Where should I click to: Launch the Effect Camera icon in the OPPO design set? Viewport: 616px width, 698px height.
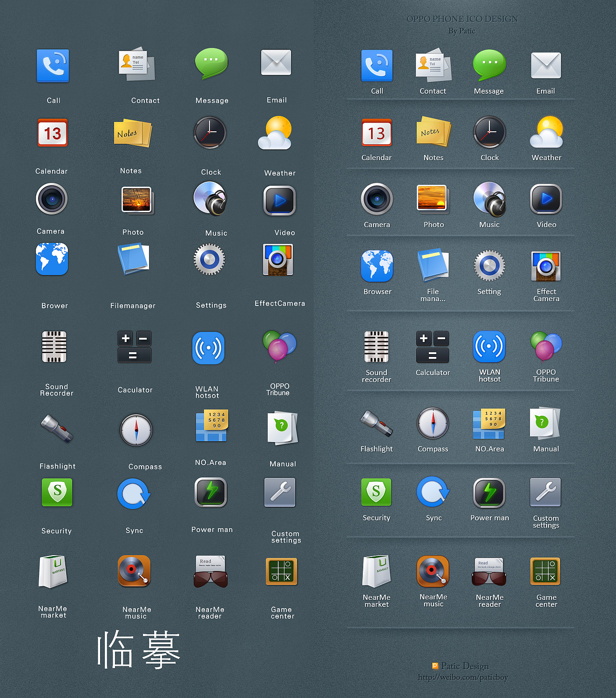pos(546,266)
